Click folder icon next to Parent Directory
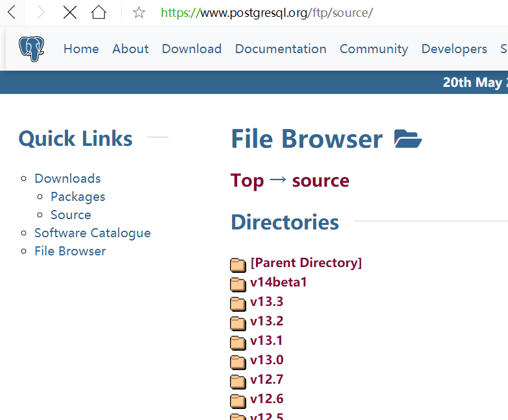Image resolution: width=508 pixels, height=420 pixels. point(238,264)
